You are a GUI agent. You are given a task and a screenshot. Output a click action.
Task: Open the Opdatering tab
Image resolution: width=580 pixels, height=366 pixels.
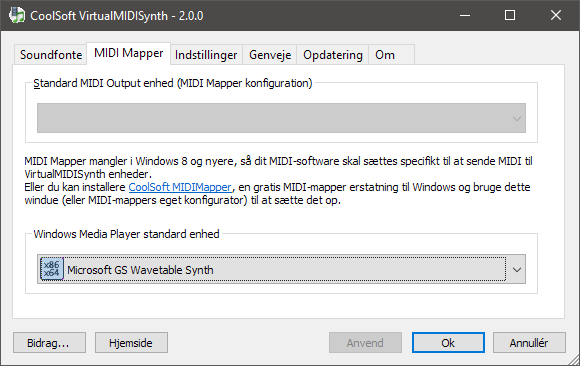click(333, 55)
